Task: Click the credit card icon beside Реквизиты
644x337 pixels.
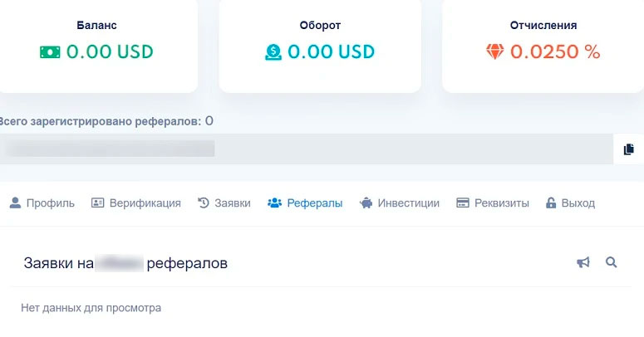Action: click(x=463, y=203)
